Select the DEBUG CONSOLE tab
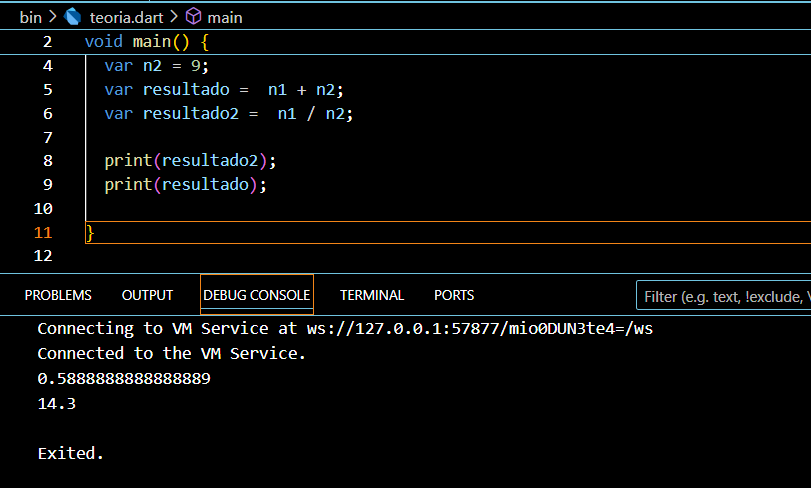 (257, 295)
